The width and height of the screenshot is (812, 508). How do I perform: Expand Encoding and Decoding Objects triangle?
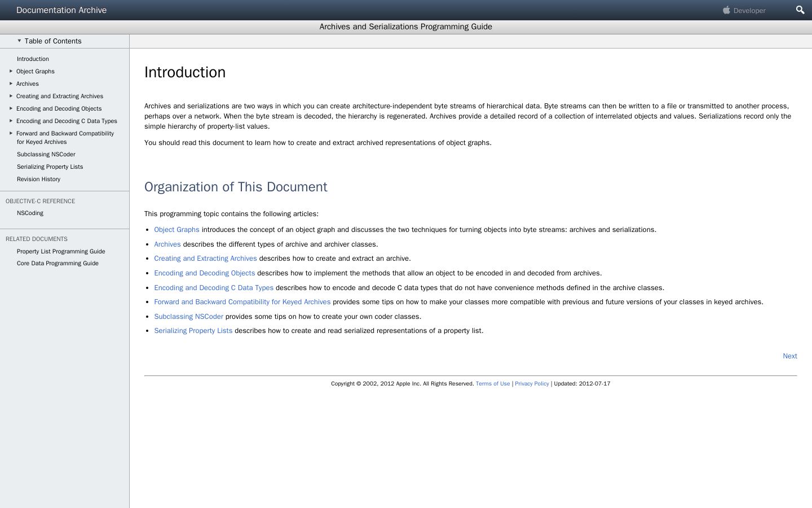(11, 108)
